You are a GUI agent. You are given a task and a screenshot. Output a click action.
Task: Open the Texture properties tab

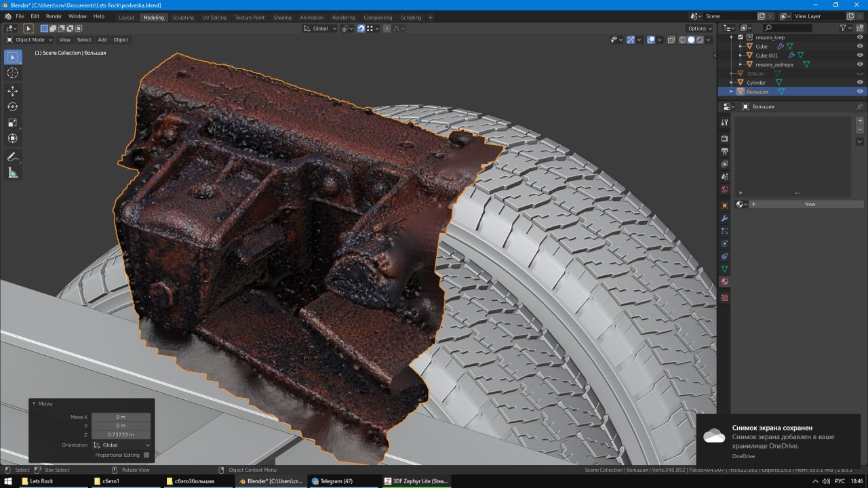point(724,298)
